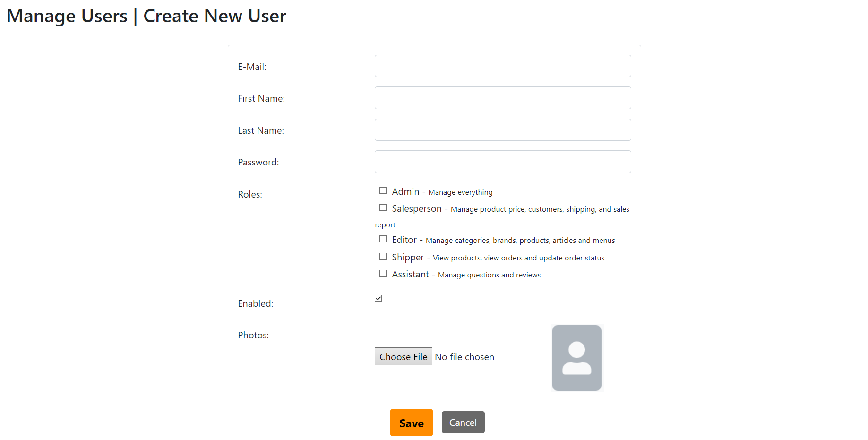The width and height of the screenshot is (868, 440).
Task: Click the 'No file chosen' text
Action: click(x=464, y=356)
